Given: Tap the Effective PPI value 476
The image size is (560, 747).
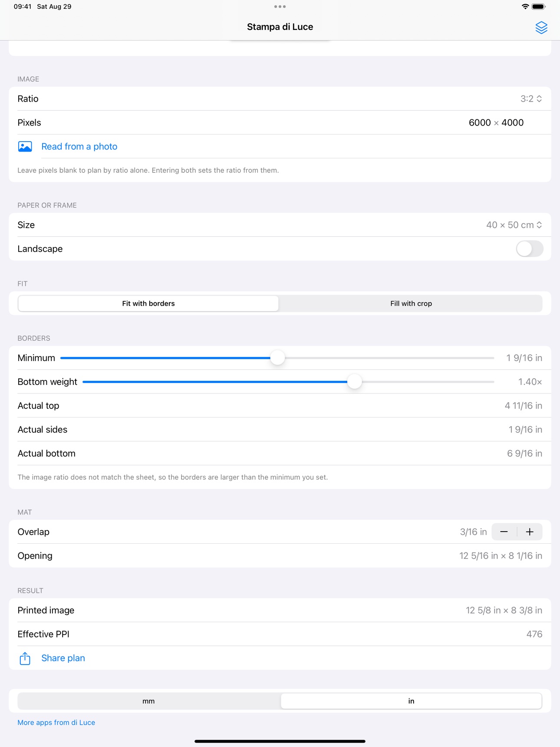Looking at the screenshot, I should tap(534, 634).
